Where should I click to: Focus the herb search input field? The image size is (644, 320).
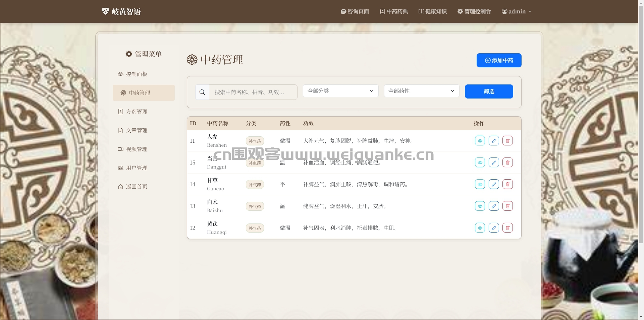(253, 92)
